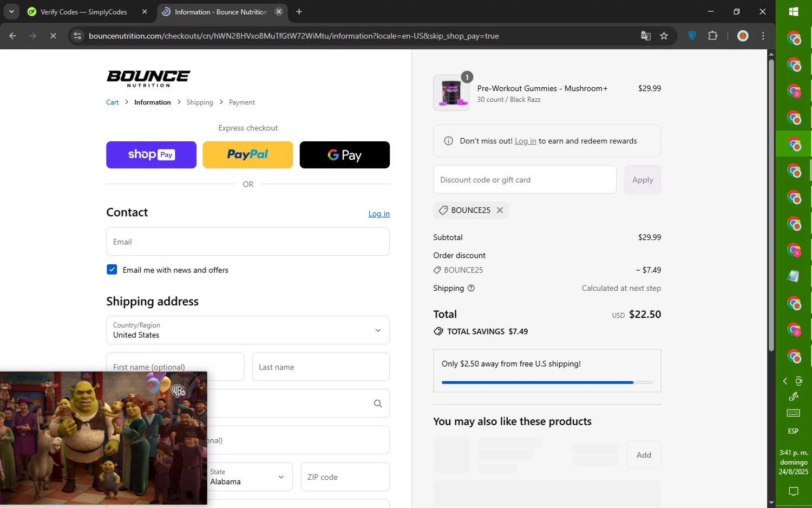Click the Last name field

321,367
